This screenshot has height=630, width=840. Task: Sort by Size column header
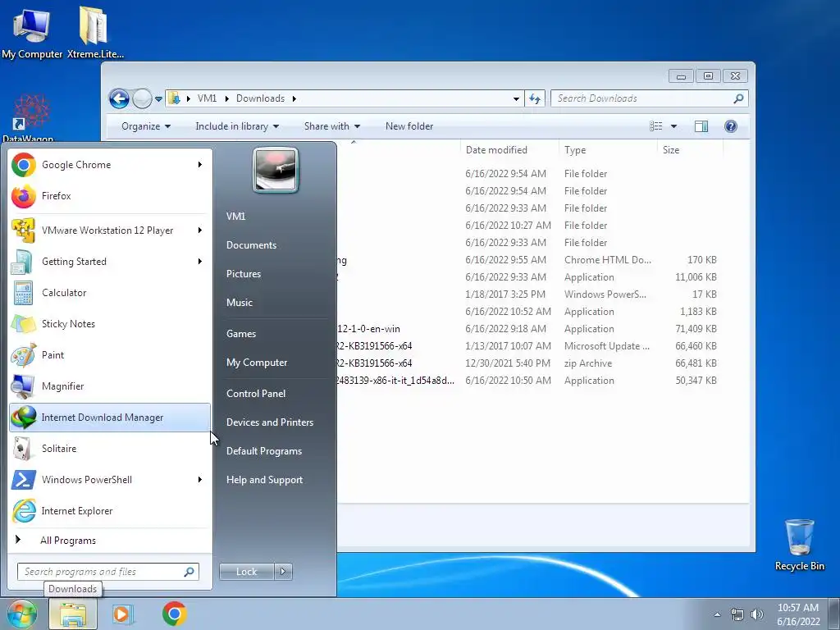pyautogui.click(x=690, y=150)
